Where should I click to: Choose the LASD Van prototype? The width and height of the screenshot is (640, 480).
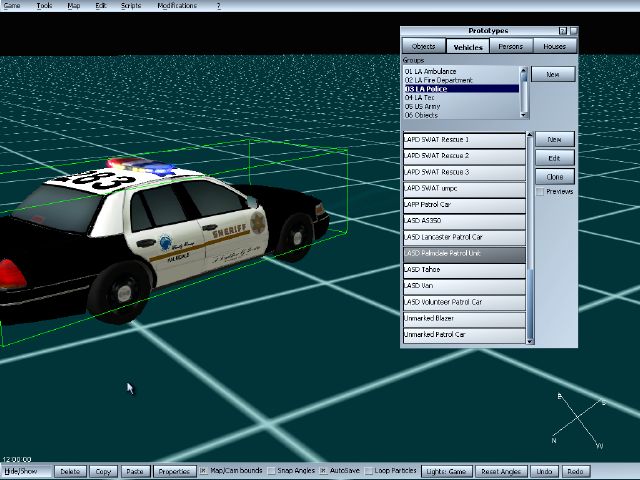click(464, 286)
